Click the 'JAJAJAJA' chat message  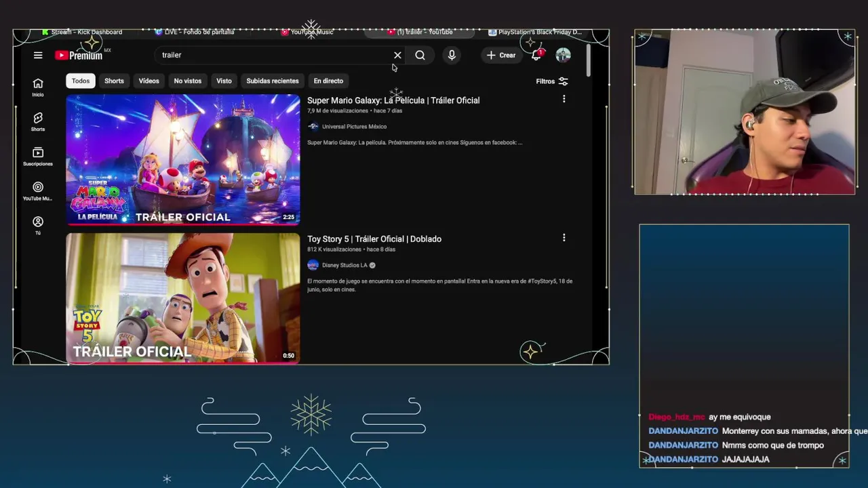tap(745, 460)
